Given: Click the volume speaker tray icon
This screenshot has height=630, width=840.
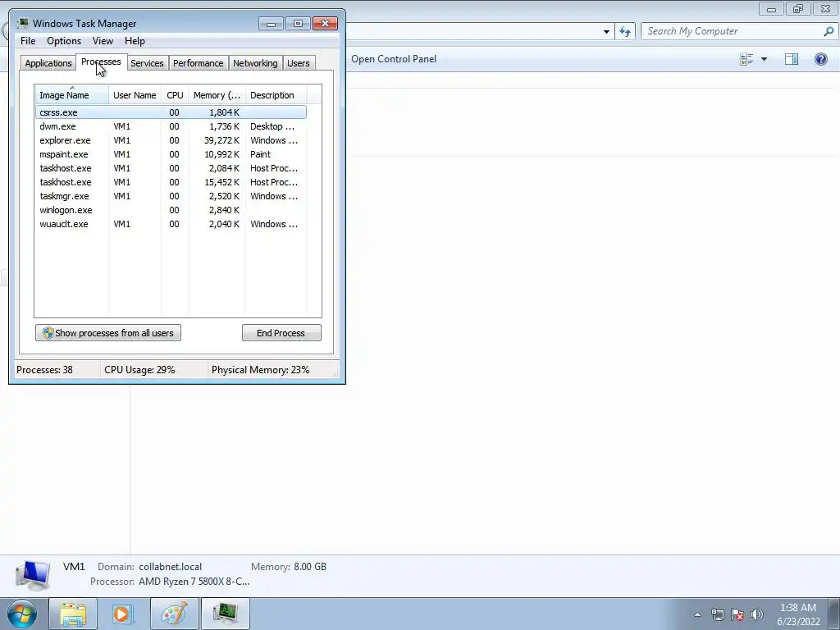Looking at the screenshot, I should click(757, 614).
